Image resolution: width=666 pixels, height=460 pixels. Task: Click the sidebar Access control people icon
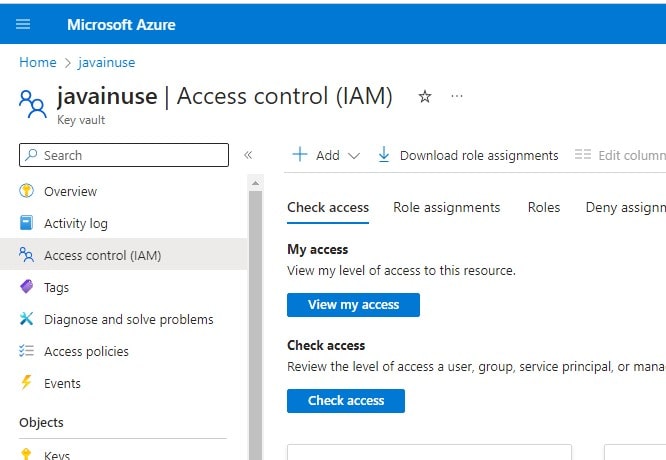coord(26,254)
